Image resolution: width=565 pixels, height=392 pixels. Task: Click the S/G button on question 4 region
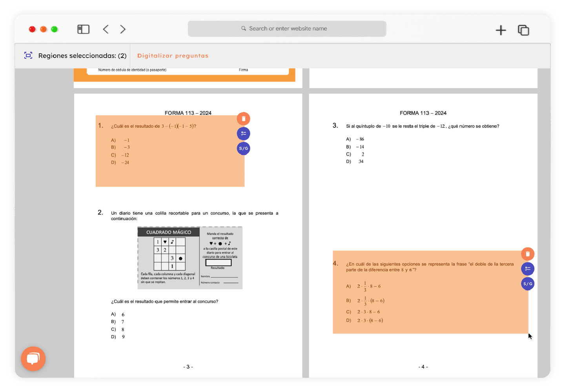click(528, 284)
